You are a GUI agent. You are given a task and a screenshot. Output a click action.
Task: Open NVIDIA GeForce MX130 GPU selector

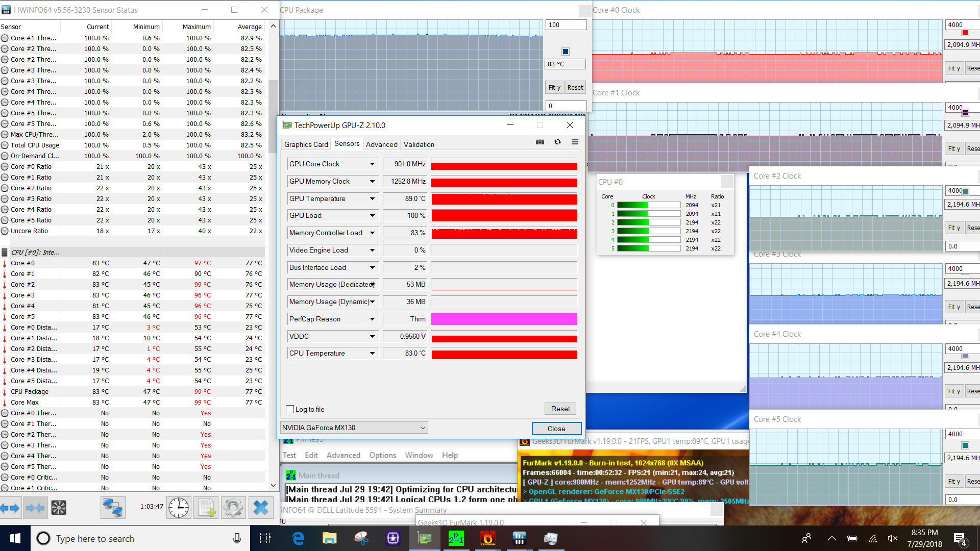tap(354, 428)
